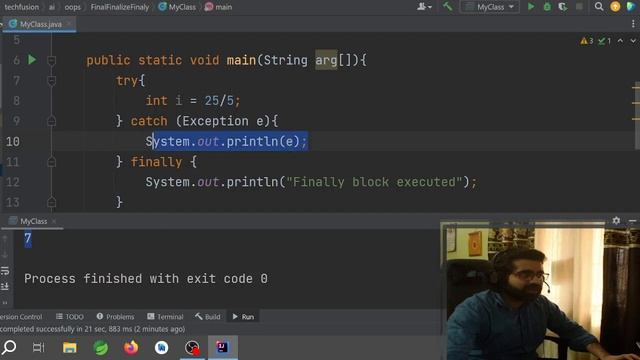640x360 pixels.
Task: Close the MyClass run output tab
Action: click(x=54, y=221)
